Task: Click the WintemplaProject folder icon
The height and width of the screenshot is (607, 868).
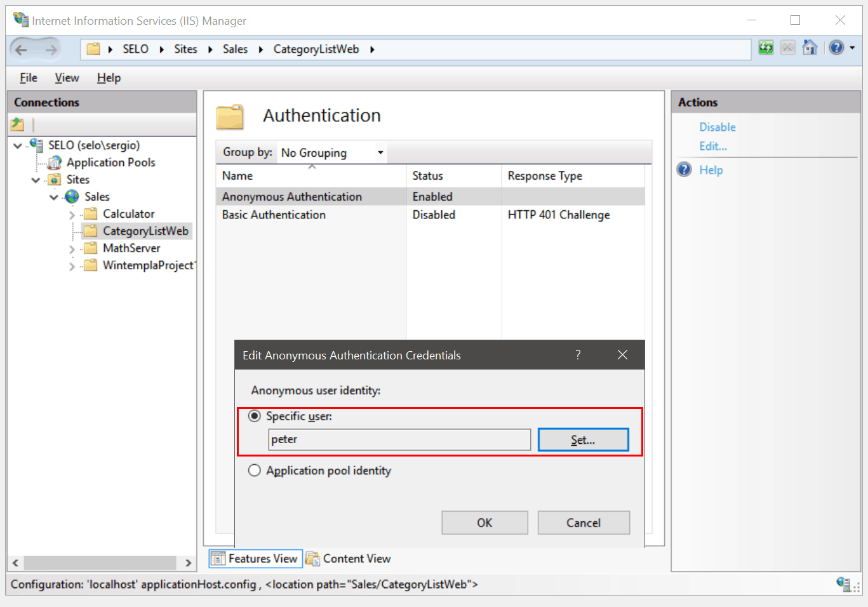Action: (x=91, y=265)
